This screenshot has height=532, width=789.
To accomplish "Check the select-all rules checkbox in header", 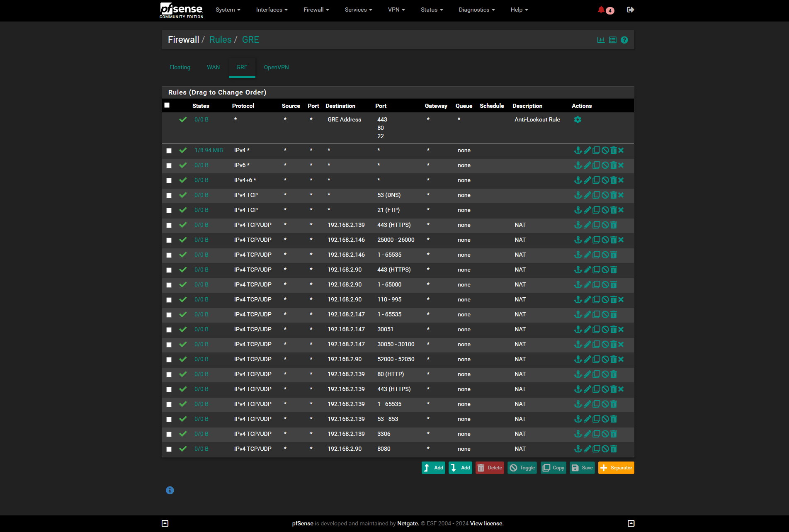I will point(167,105).
